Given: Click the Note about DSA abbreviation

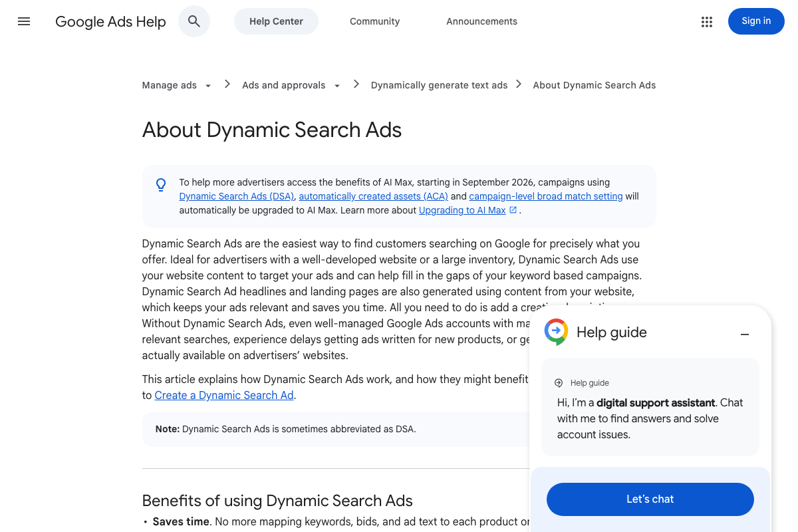Looking at the screenshot, I should (286, 429).
